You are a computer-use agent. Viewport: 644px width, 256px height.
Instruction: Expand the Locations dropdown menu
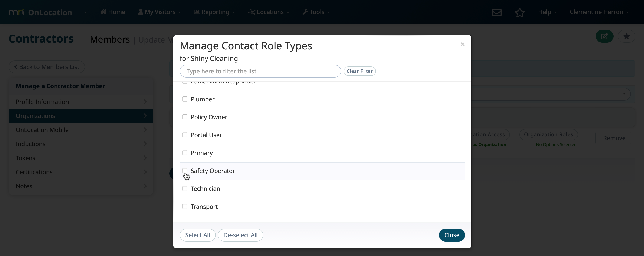pos(269,12)
